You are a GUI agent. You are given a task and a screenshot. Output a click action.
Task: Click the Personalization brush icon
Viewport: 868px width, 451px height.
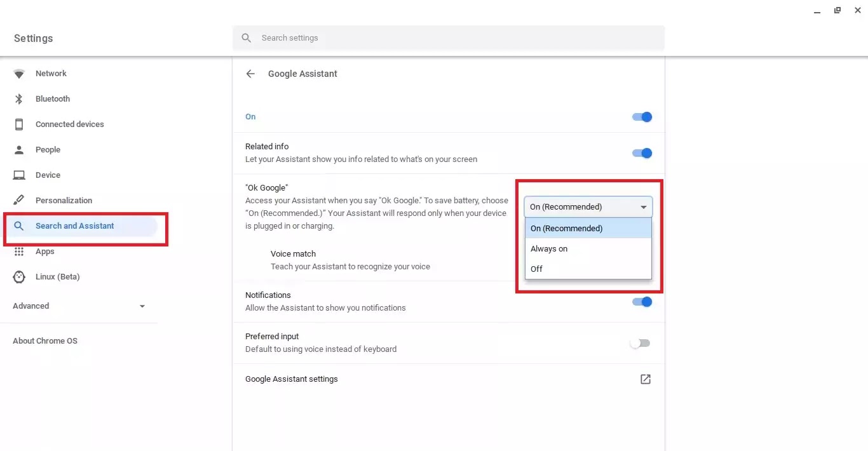click(x=19, y=201)
